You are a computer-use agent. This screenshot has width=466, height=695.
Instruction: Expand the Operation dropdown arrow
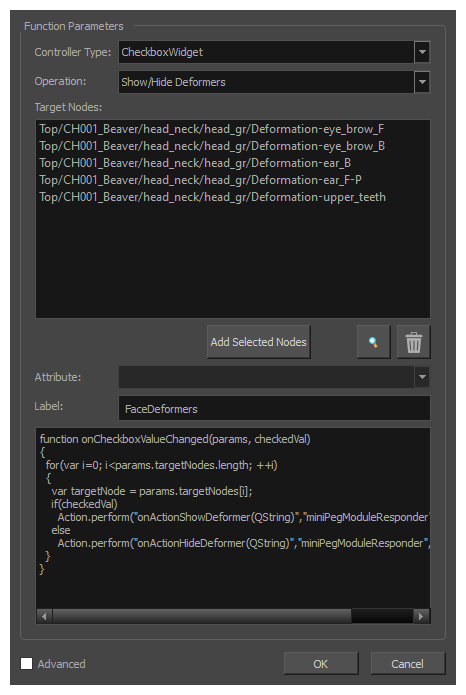tap(422, 82)
